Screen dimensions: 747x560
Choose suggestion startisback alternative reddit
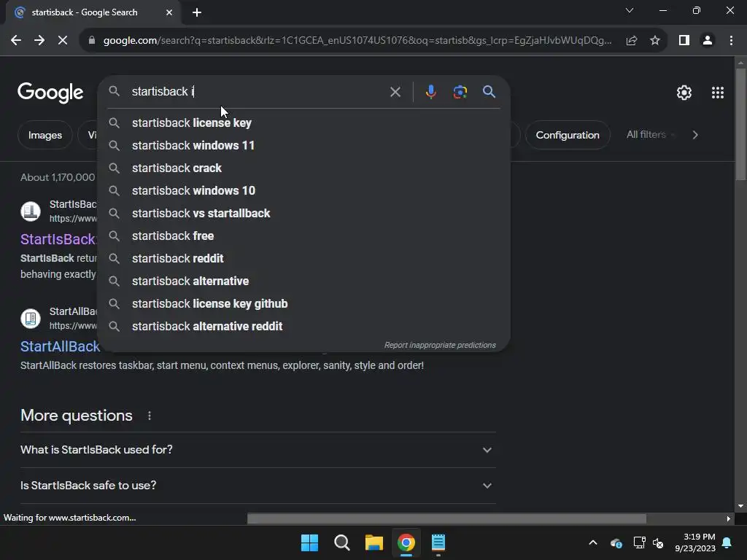click(x=304, y=326)
